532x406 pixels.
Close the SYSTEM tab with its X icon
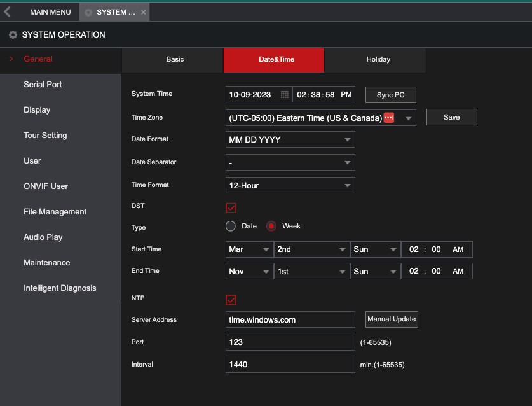click(x=143, y=11)
